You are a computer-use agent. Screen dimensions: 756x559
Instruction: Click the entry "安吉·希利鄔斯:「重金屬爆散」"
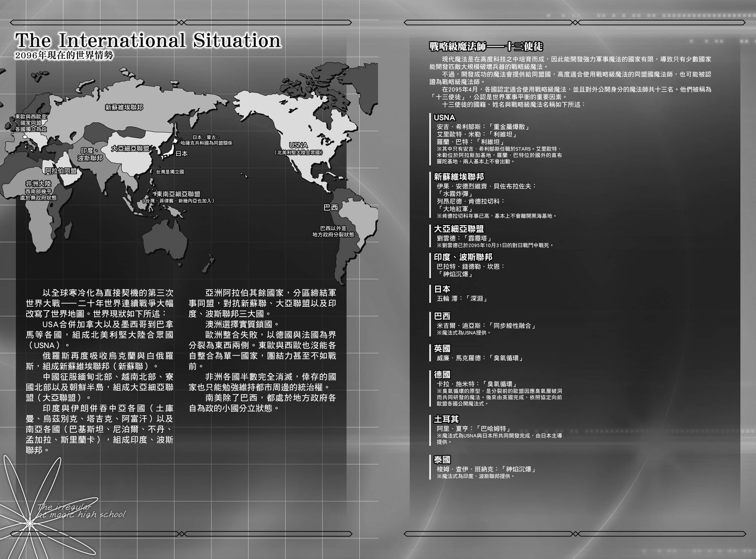coord(483,127)
